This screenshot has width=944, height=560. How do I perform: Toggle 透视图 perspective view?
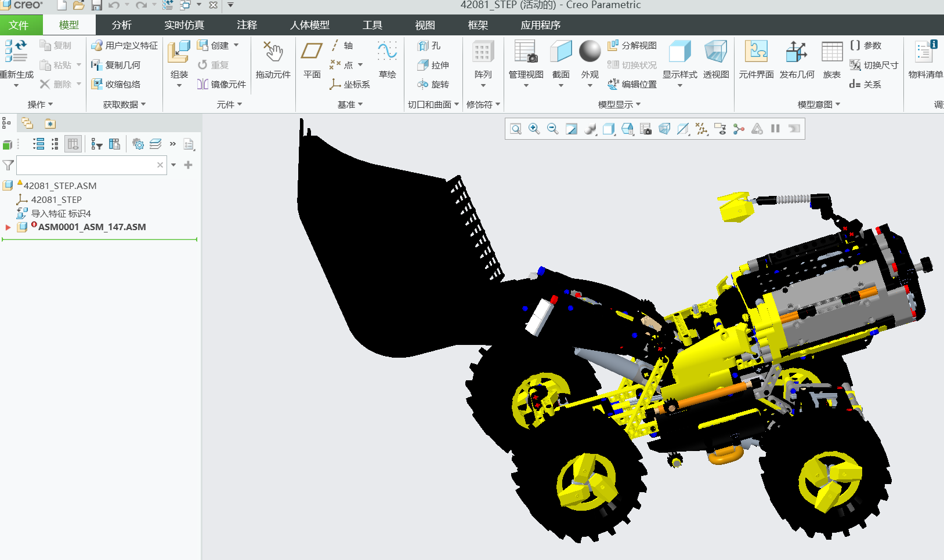716,59
